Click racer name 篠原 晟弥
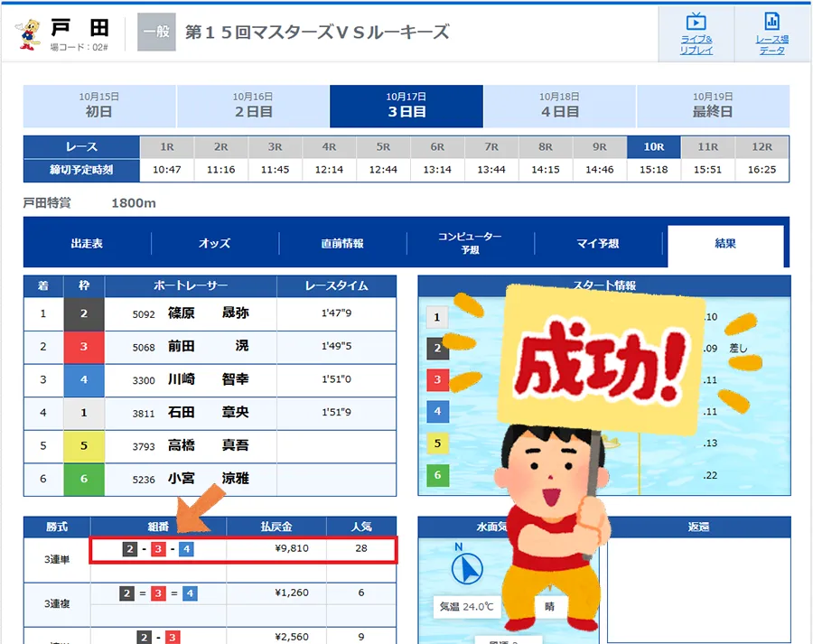 [209, 313]
